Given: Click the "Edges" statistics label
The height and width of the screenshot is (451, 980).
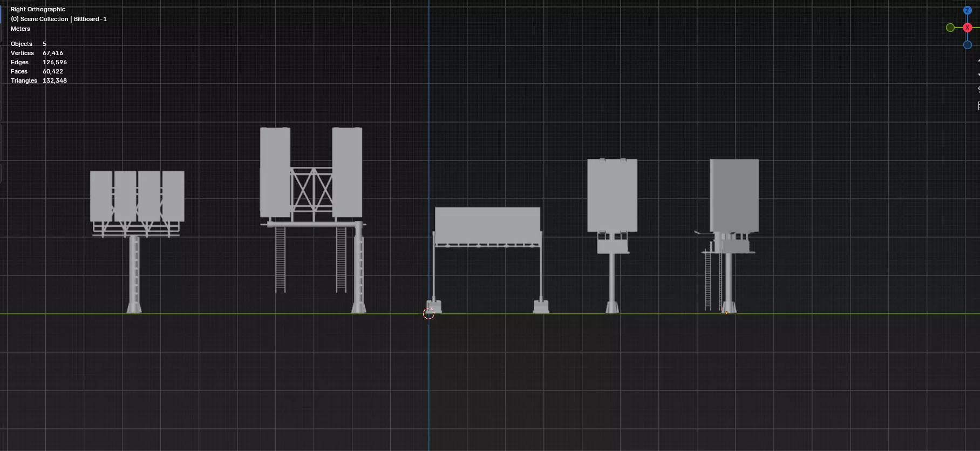Looking at the screenshot, I should coord(19,62).
